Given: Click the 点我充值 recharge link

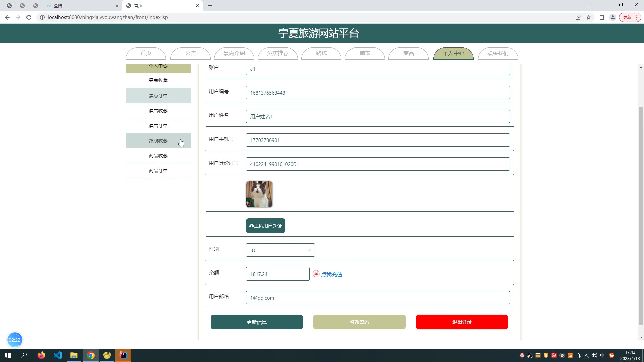Looking at the screenshot, I should 331,274.
